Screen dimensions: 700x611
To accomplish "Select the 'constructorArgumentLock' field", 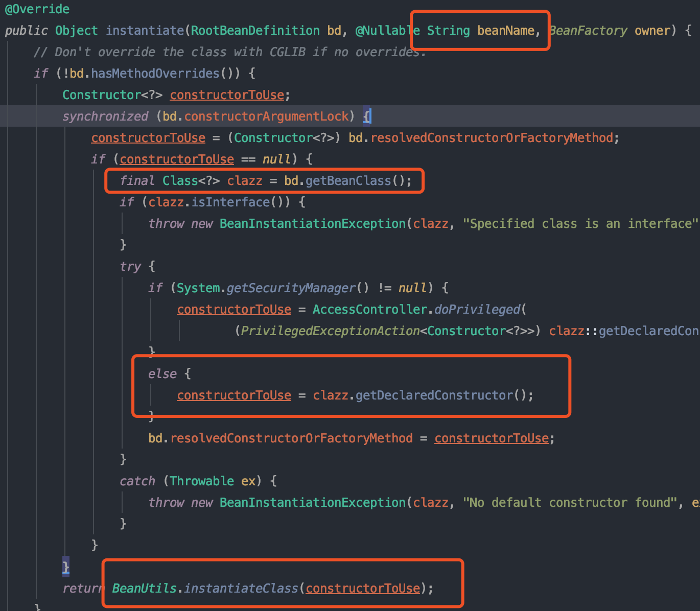I will 266,116.
